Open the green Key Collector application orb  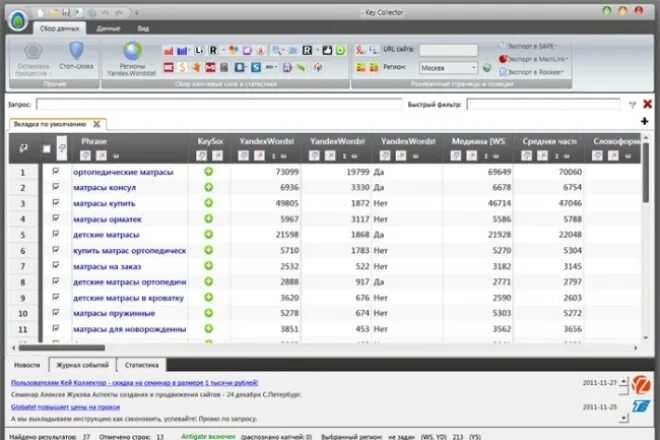pos(18,20)
